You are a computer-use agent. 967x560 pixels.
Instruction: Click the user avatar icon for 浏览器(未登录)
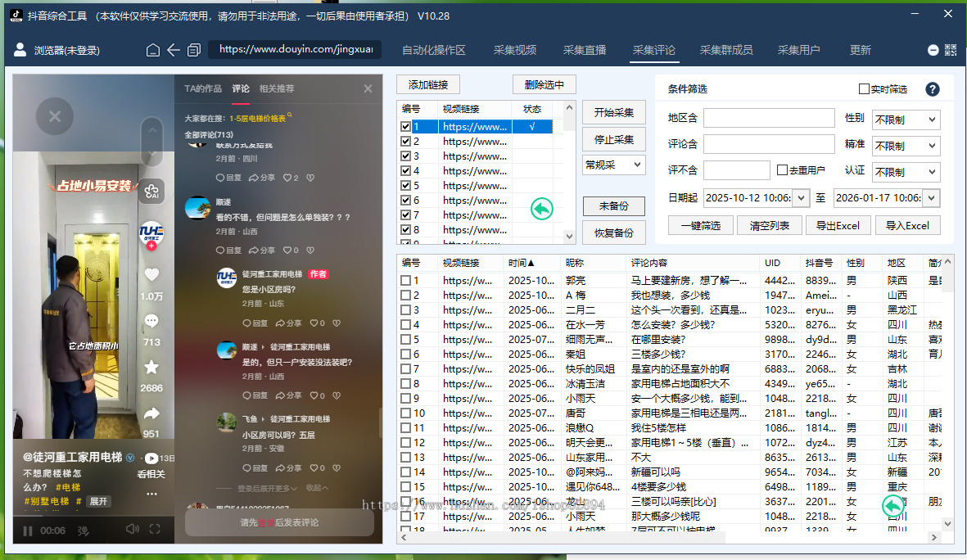click(x=20, y=50)
